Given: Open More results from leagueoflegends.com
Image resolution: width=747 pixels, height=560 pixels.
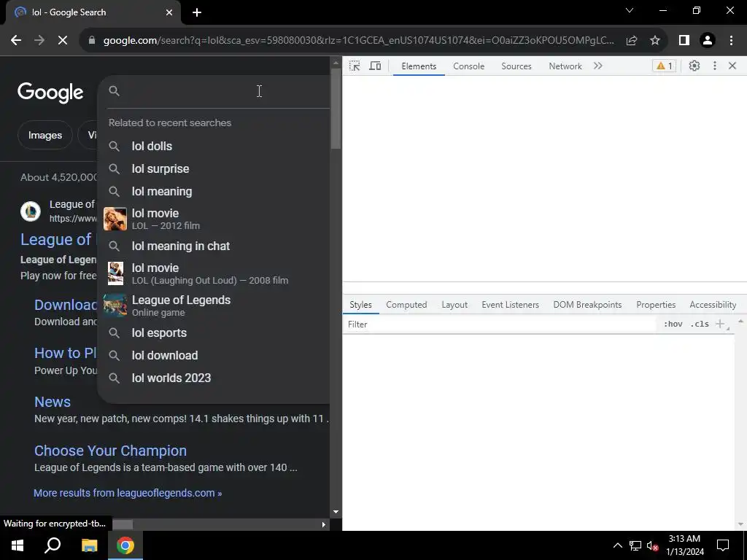Looking at the screenshot, I should pos(128,494).
